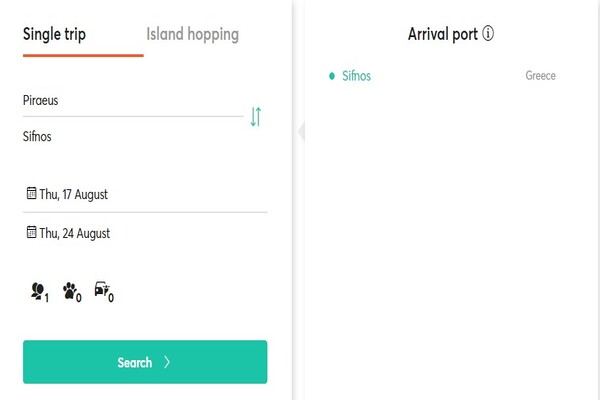
Task: Open the Arrival port info icon
Action: point(488,33)
